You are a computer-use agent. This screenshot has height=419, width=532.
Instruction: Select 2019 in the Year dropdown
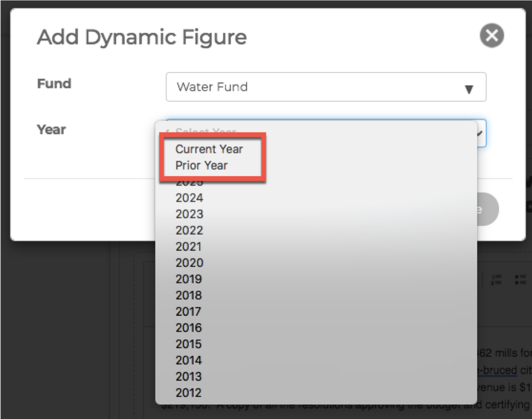[188, 279]
